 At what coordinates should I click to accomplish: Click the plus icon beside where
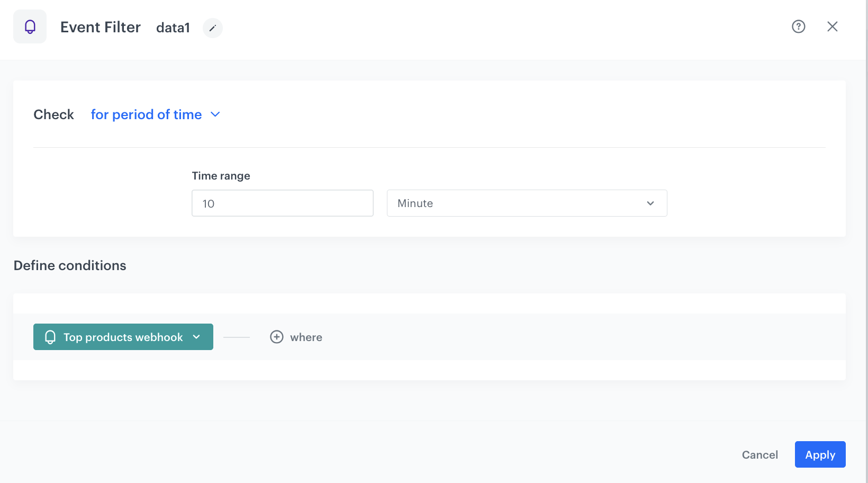pos(277,337)
